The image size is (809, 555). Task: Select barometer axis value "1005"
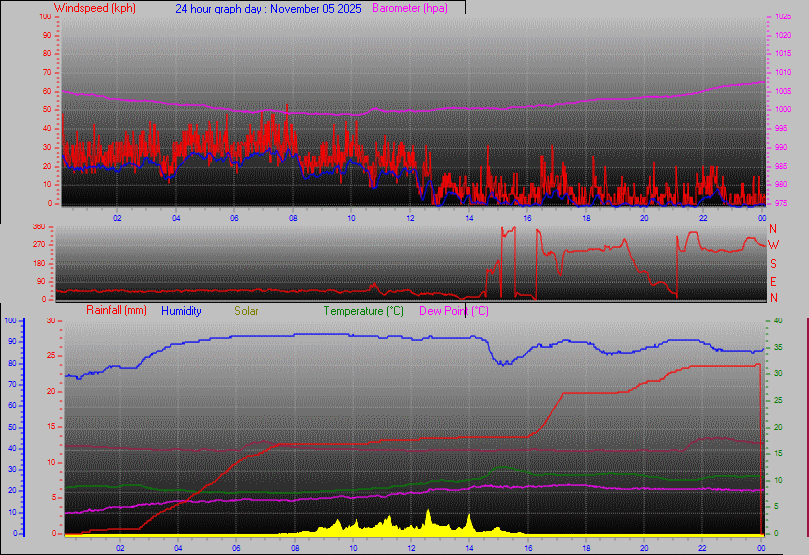pyautogui.click(x=783, y=91)
